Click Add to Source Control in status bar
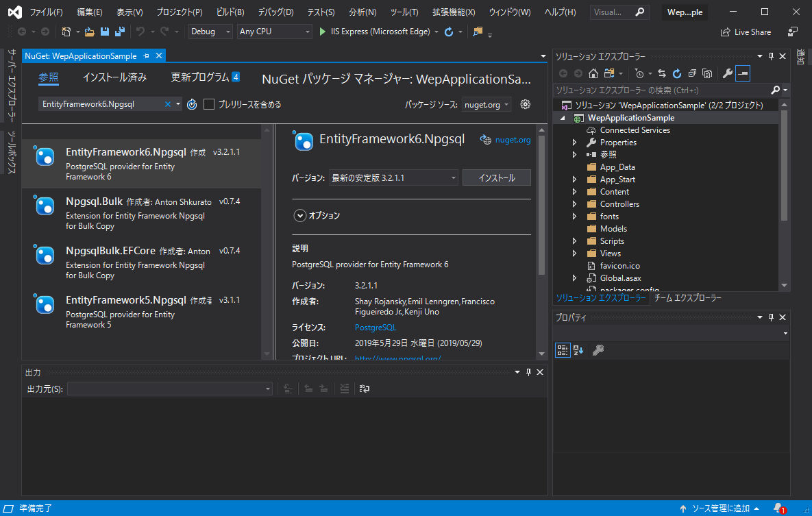This screenshot has height=516, width=812. 719,508
